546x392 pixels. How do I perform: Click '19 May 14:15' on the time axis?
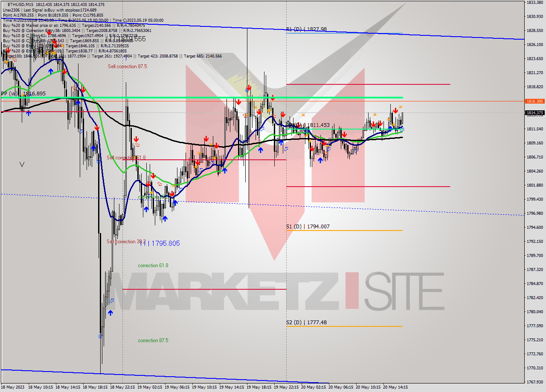tap(232, 388)
